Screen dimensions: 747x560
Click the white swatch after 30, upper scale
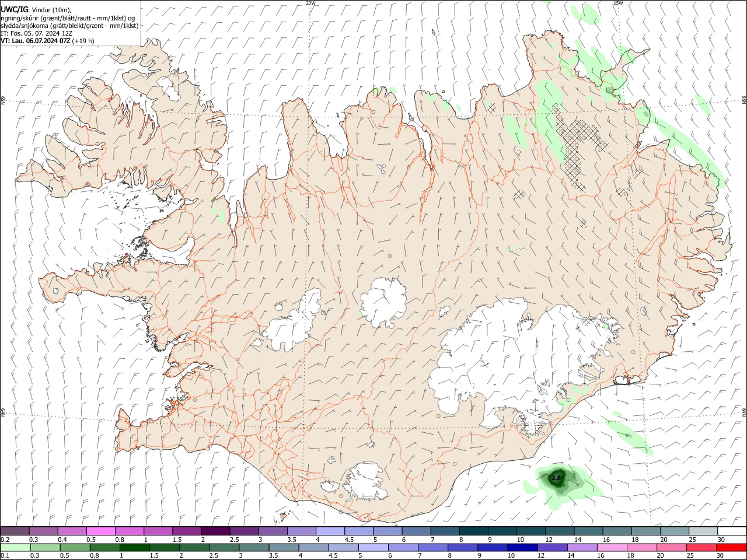[731, 531]
